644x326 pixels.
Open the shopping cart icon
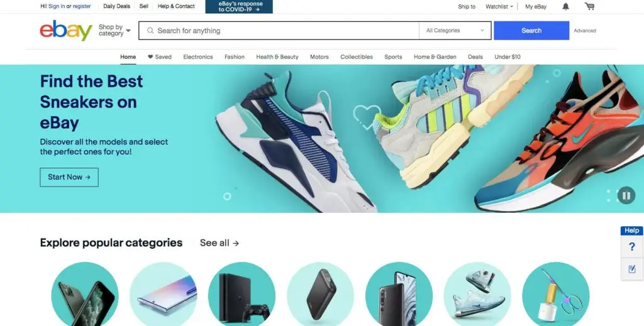[589, 6]
